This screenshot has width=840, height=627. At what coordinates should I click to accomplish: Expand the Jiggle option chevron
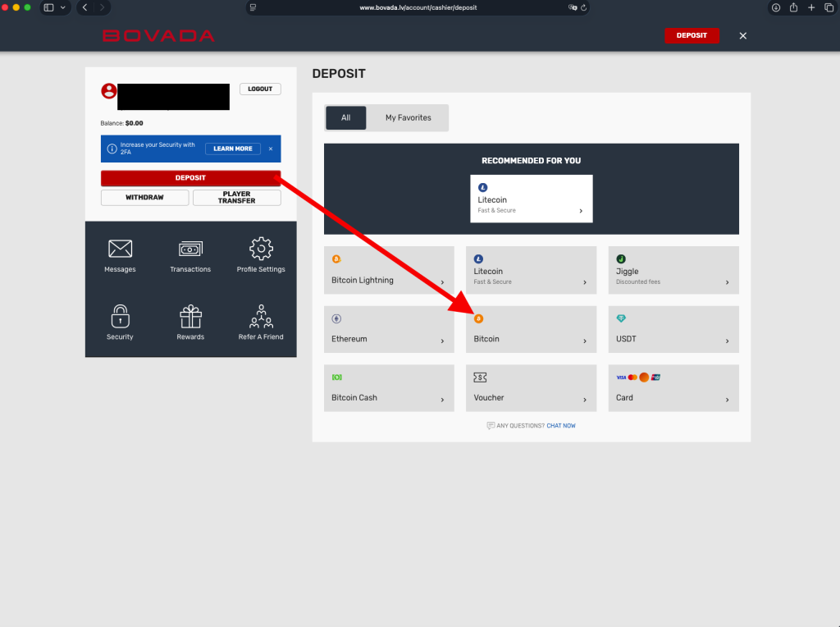coord(727,282)
